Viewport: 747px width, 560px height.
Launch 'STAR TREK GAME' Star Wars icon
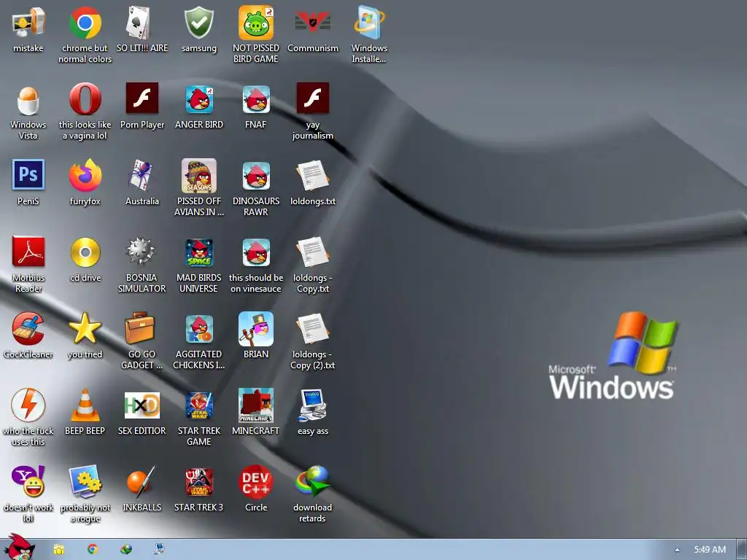199,405
